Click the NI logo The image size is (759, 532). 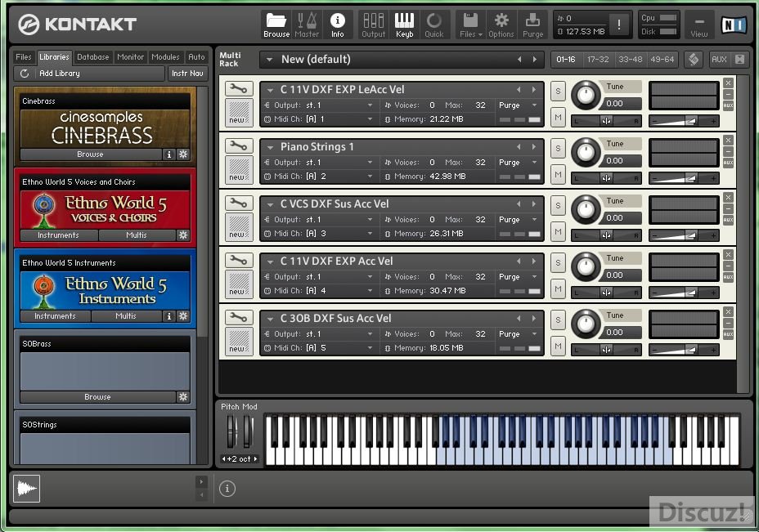[x=734, y=25]
